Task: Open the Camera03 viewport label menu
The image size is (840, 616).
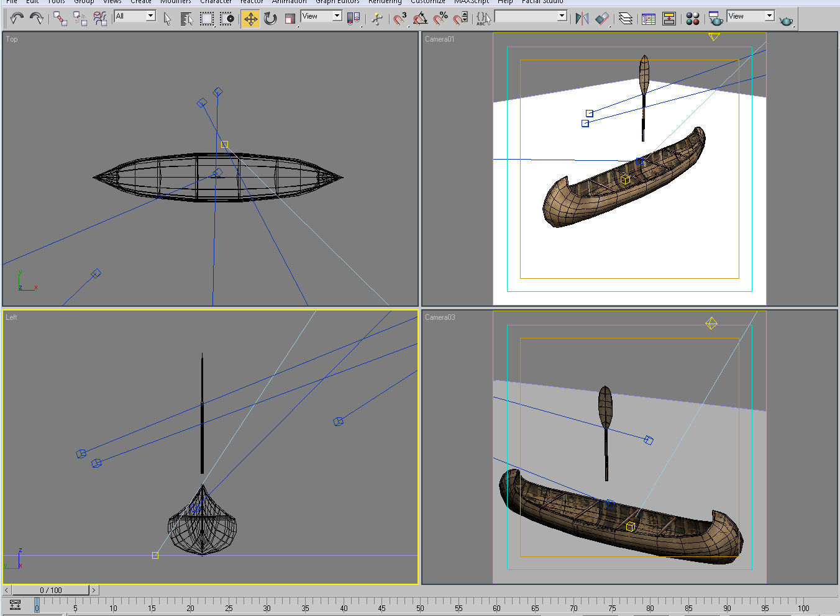Action: pyautogui.click(x=440, y=317)
